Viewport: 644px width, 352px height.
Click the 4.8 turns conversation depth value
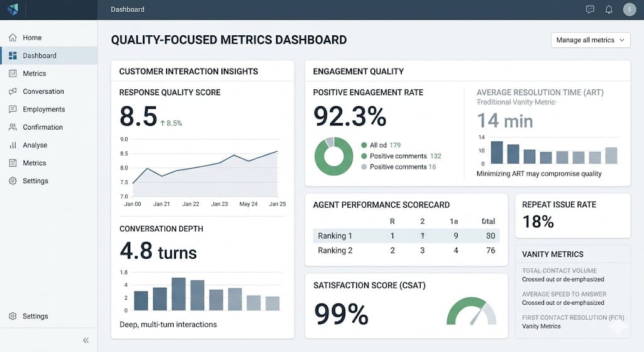[158, 251]
